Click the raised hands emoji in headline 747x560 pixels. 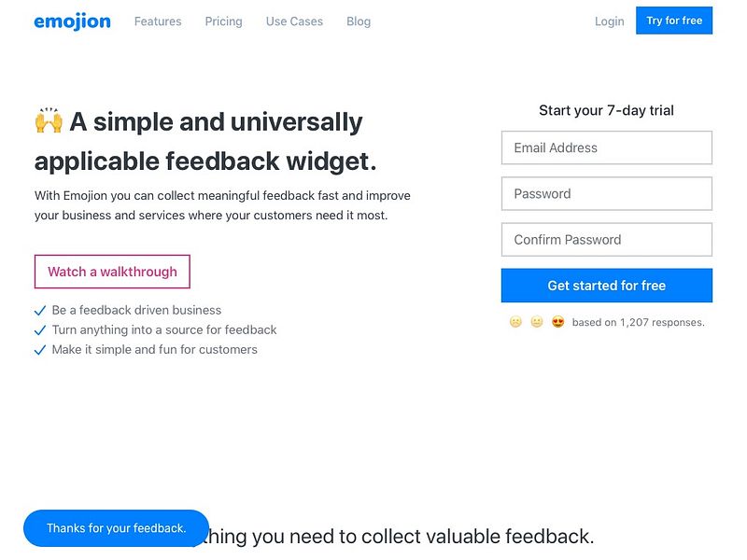click(x=49, y=120)
